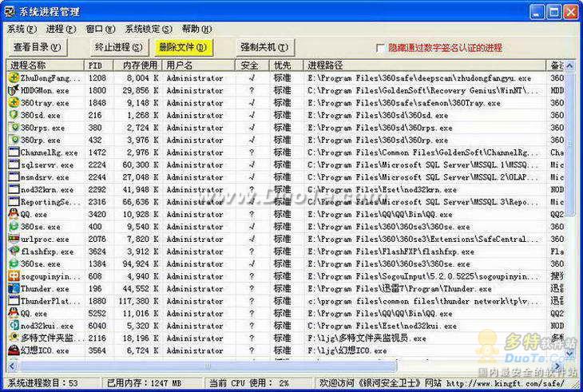
Task: Click 360se.exe icon with PID 1384
Action: coord(14,263)
